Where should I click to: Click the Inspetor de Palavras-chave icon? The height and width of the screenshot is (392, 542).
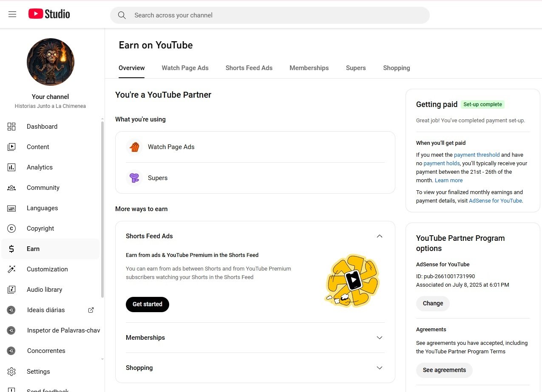coord(11,330)
